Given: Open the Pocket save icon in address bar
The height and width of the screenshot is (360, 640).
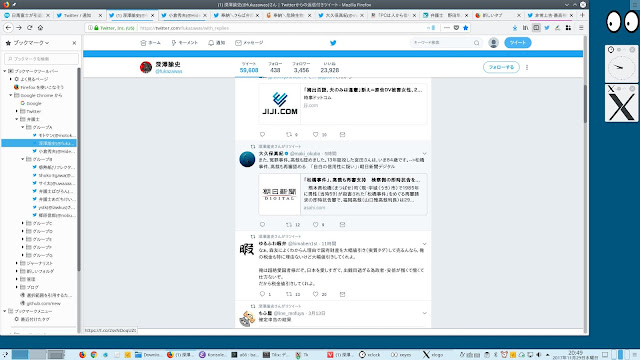Looking at the screenshot, I should click(x=456, y=28).
